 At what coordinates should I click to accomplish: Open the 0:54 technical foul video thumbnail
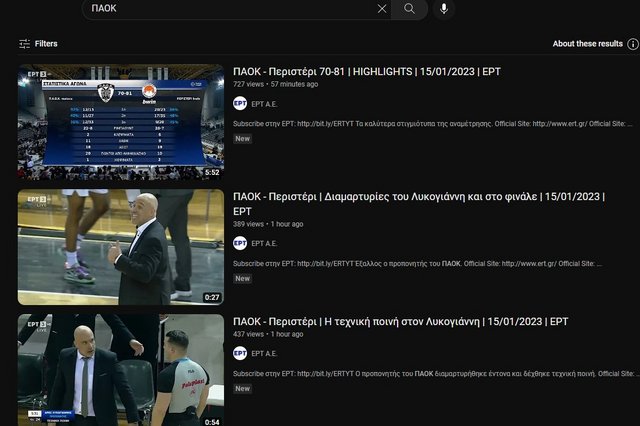121,370
